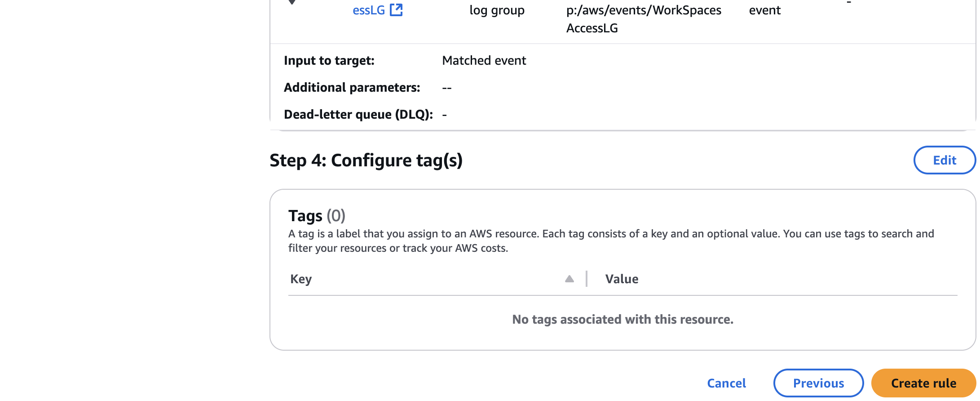
Task: Click the Tags (0) panel heading
Action: (x=317, y=216)
